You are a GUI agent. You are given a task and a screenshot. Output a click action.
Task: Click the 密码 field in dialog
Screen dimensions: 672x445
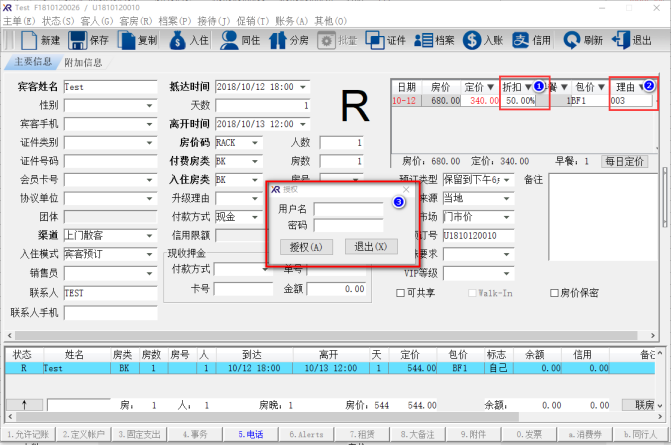click(348, 226)
